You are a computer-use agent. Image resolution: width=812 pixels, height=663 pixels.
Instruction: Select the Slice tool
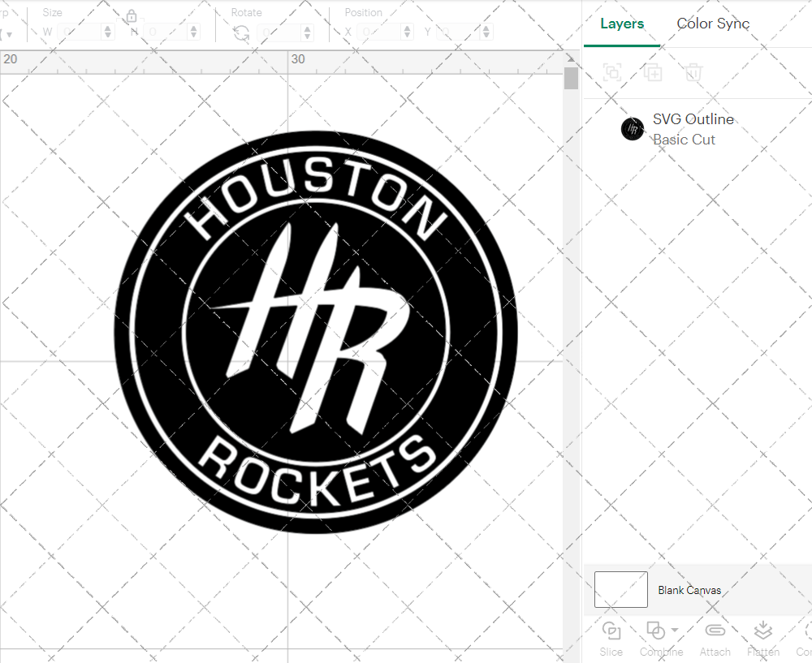611,637
